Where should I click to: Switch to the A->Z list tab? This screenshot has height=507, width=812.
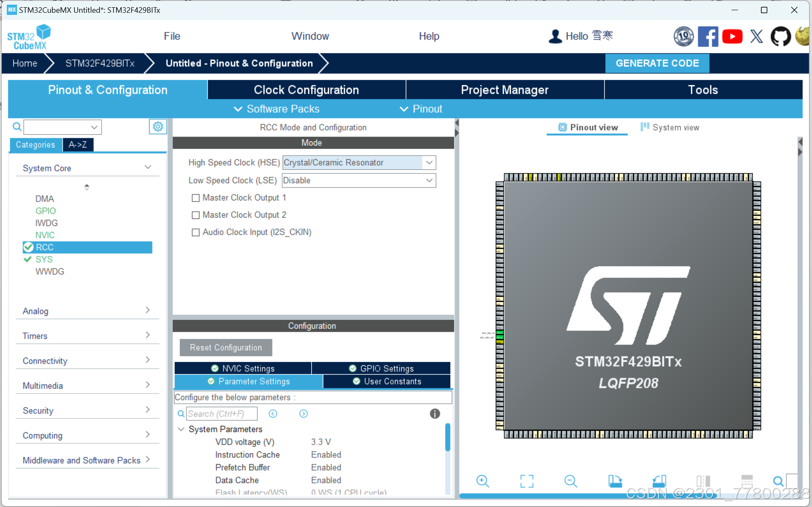(78, 145)
